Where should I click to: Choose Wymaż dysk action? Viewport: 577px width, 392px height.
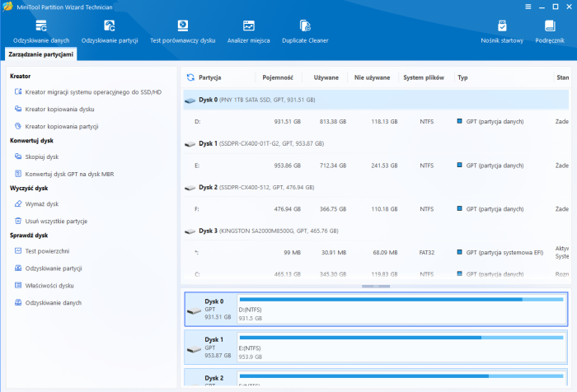[x=42, y=203]
